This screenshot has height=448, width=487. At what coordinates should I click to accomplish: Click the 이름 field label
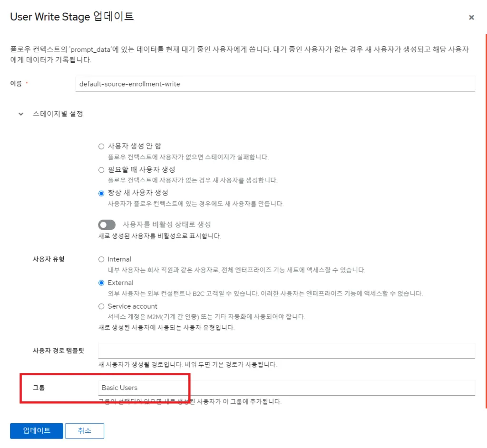coord(16,84)
